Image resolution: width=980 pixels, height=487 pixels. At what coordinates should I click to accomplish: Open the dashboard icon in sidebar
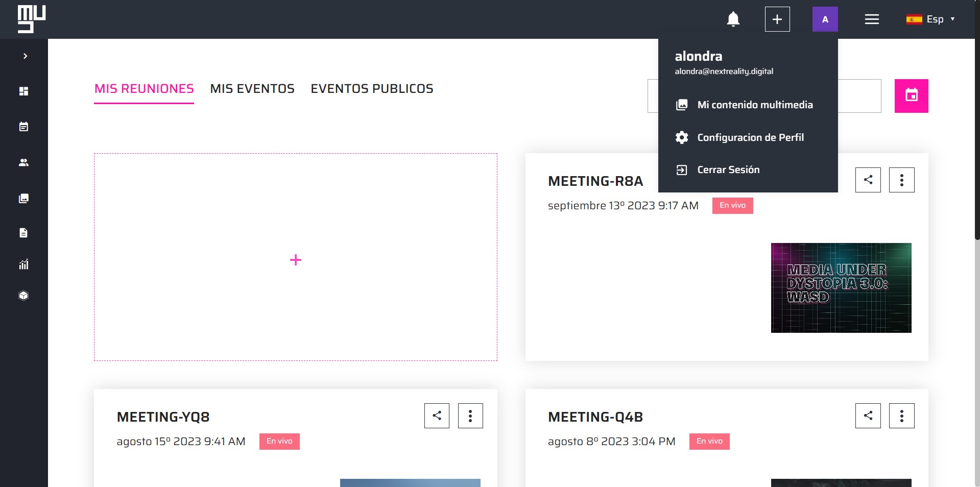pos(23,91)
